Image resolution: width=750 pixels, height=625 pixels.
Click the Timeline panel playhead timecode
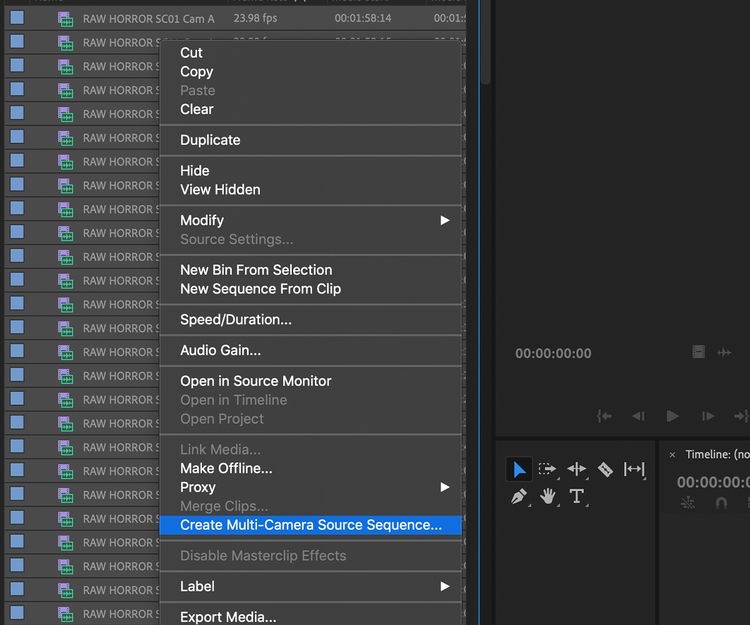coord(713,482)
